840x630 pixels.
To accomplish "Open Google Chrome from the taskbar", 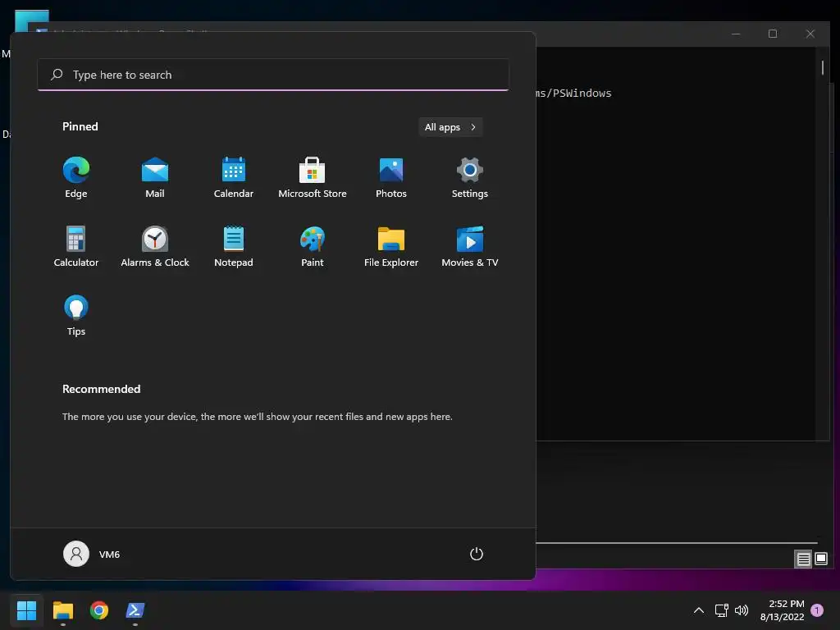I will (x=99, y=610).
